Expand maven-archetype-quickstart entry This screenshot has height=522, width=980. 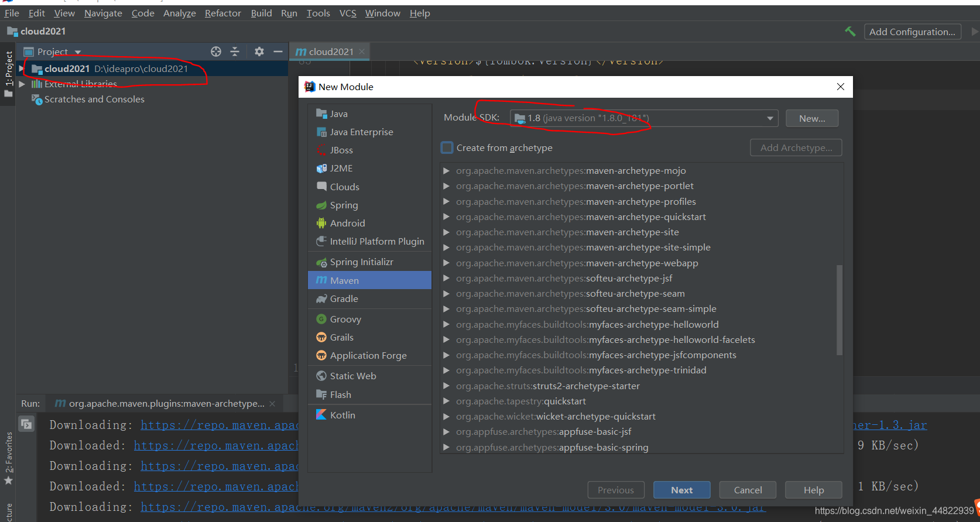446,217
